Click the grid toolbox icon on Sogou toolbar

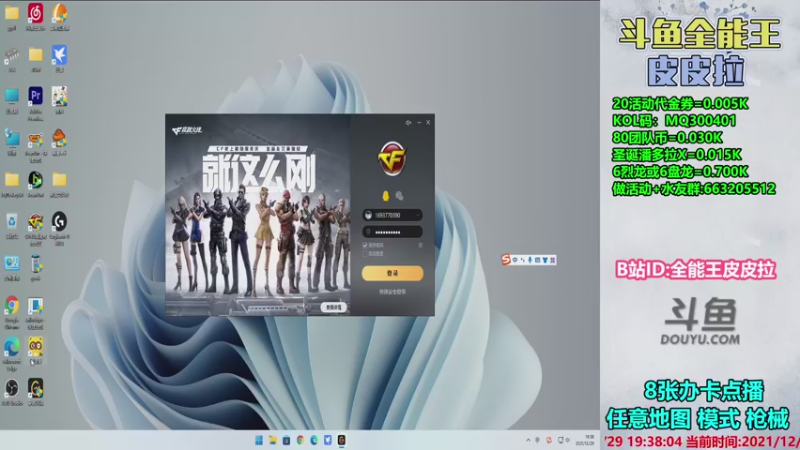(x=553, y=260)
